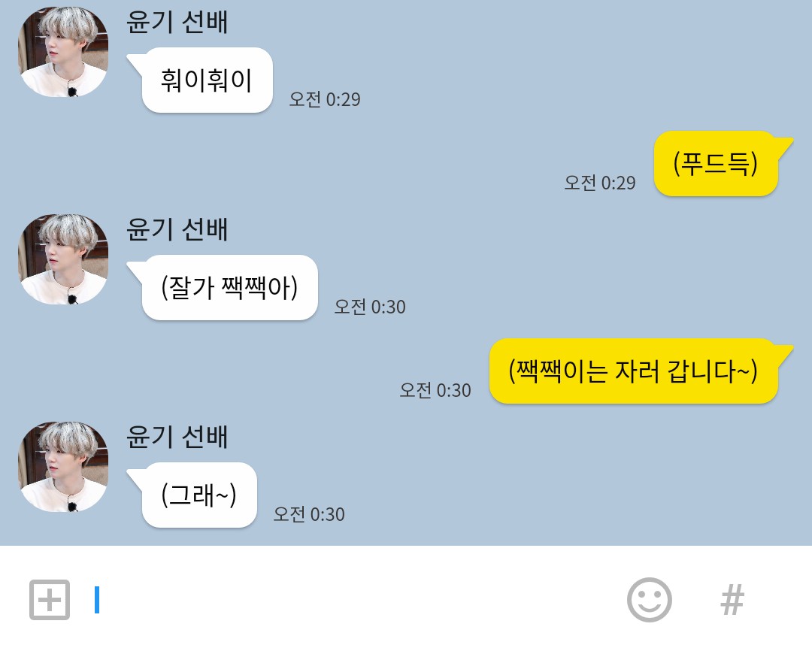The height and width of the screenshot is (654, 812).
Task: Open the middle 윤기 선배 profile picture
Action: (x=63, y=259)
